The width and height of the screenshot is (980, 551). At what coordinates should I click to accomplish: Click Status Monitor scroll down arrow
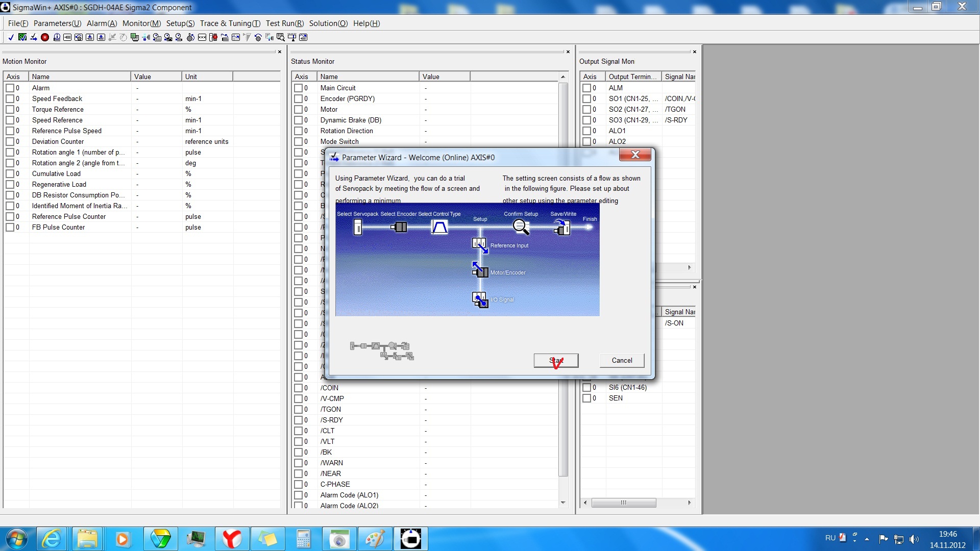pyautogui.click(x=563, y=503)
